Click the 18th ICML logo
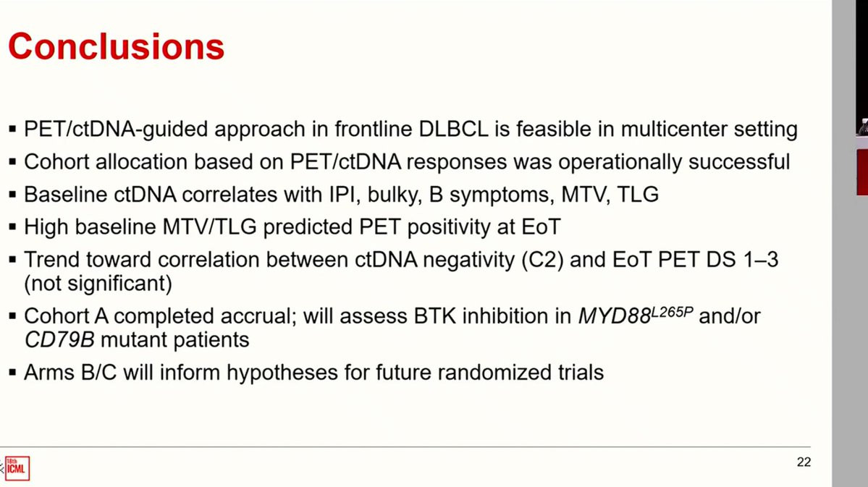Image resolution: width=868 pixels, height=487 pixels. point(17,468)
